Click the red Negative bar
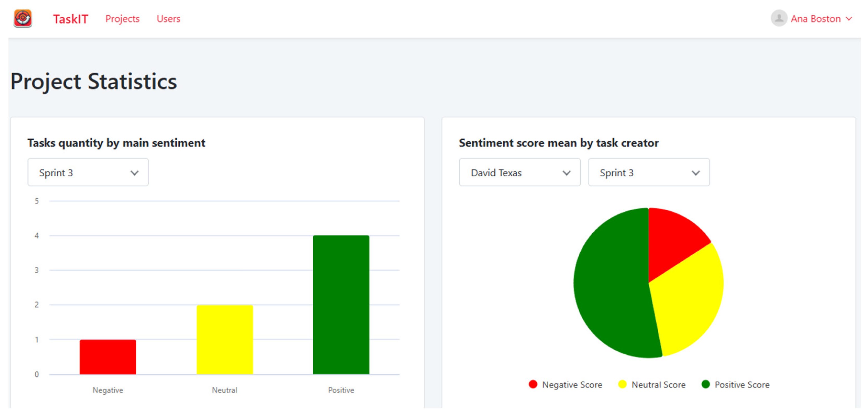The height and width of the screenshot is (415, 868). tap(108, 357)
